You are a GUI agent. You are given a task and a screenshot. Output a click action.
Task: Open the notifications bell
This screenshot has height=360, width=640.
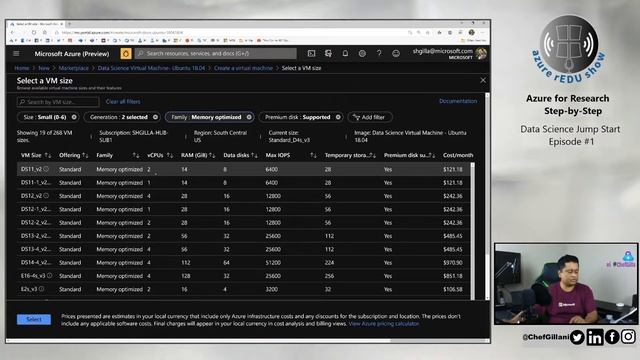(345, 53)
